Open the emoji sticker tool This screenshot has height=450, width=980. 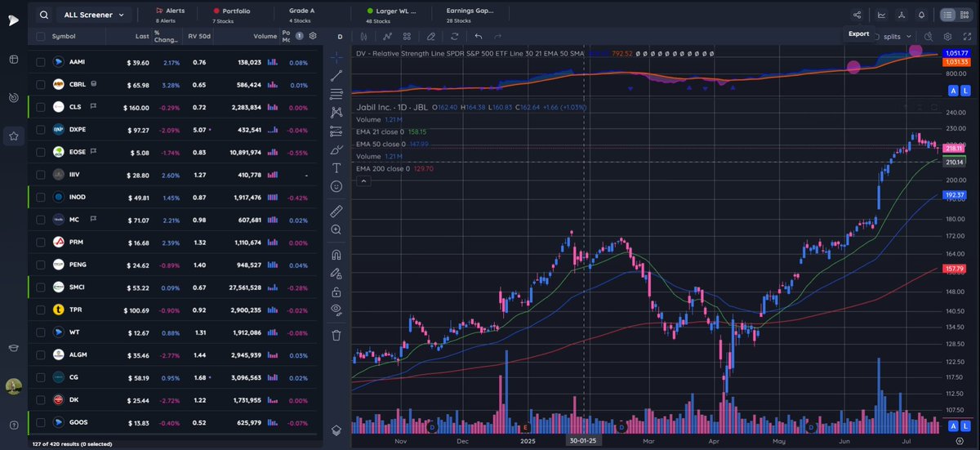(x=336, y=187)
